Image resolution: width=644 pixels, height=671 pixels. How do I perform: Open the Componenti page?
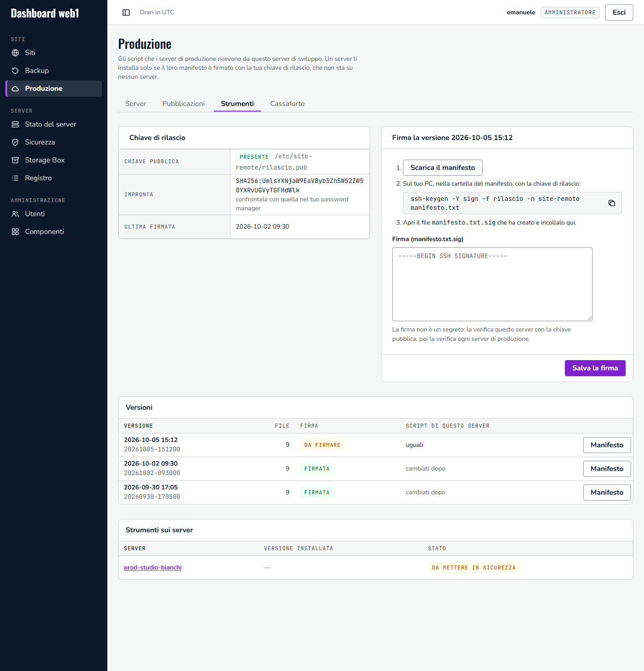pyautogui.click(x=54, y=232)
